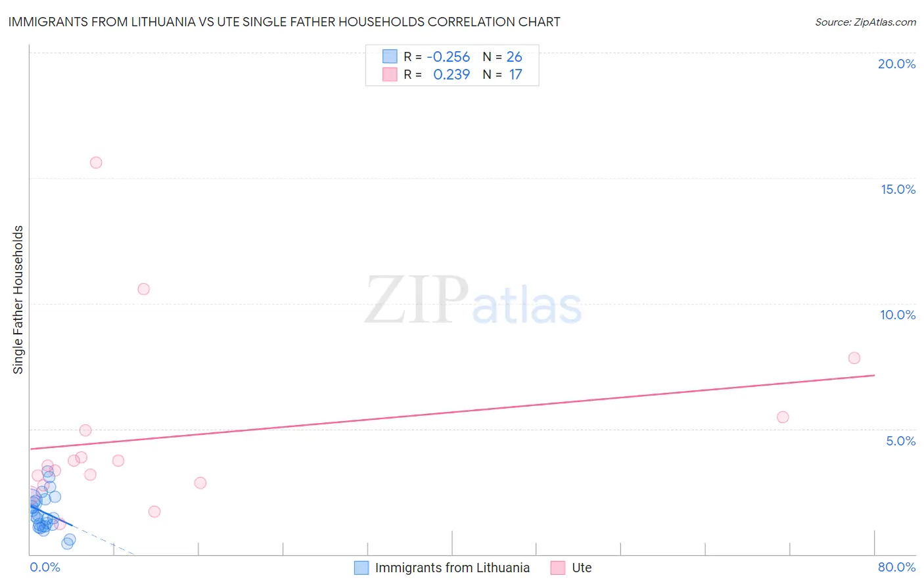This screenshot has height=586, width=924.
Task: Click the ZIPatlas watermark logo
Action: (473, 302)
